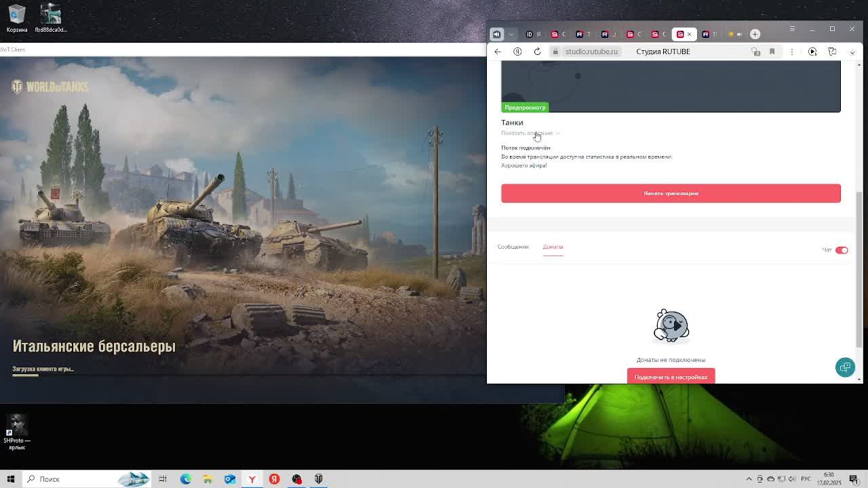Open the rightmost R tab before yellow tab
The width and height of the screenshot is (868, 488).
tap(709, 34)
